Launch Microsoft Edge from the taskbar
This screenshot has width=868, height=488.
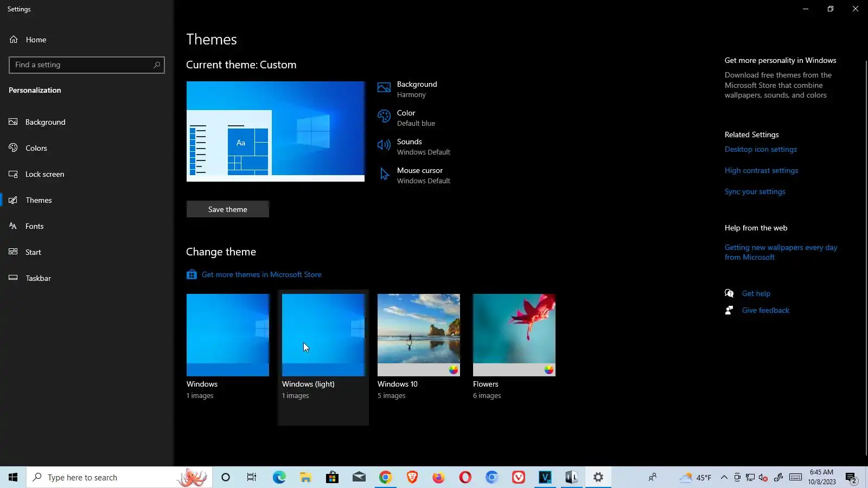click(x=279, y=477)
